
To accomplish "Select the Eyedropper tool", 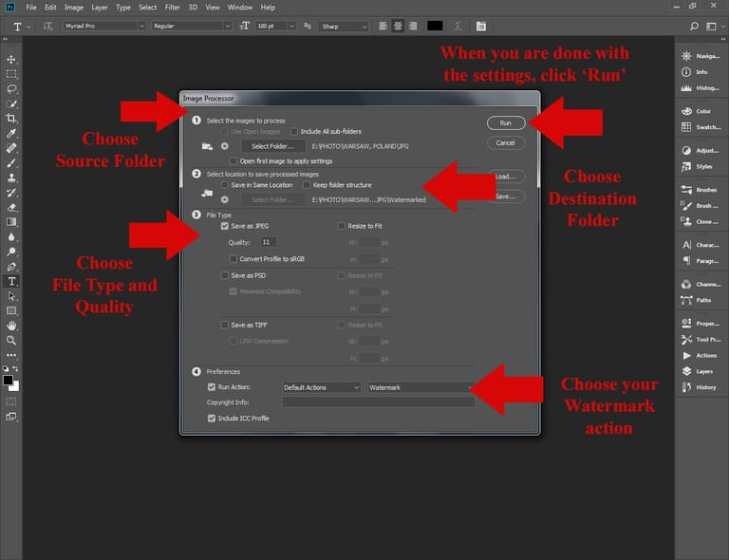I will [x=11, y=134].
